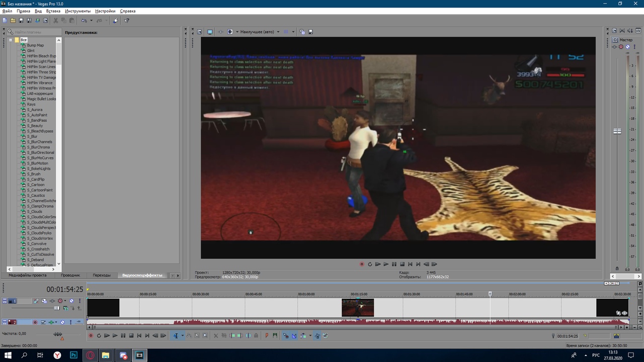Mute video track 1
This screenshot has width=644, height=362.
[x=71, y=301]
